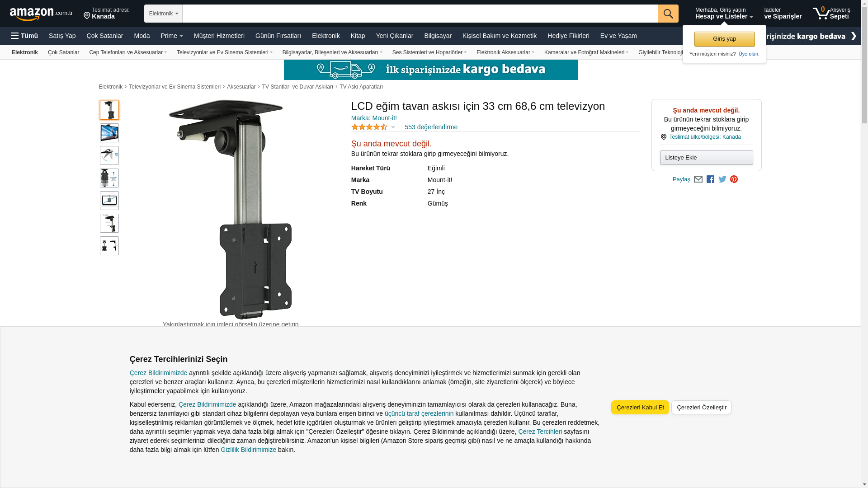Click the Listeye Ekle button

[706, 157]
